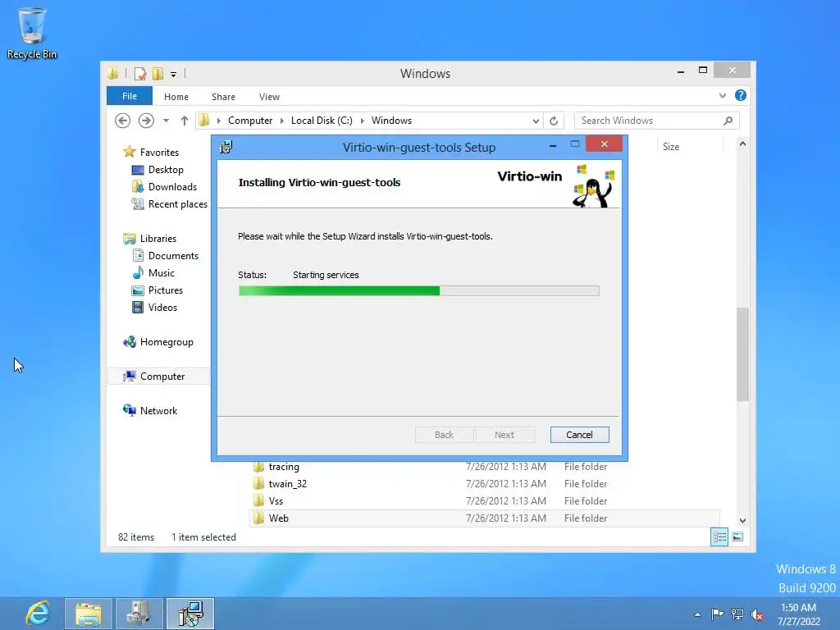
Task: Switch to the Home ribbon tab
Action: [176, 97]
